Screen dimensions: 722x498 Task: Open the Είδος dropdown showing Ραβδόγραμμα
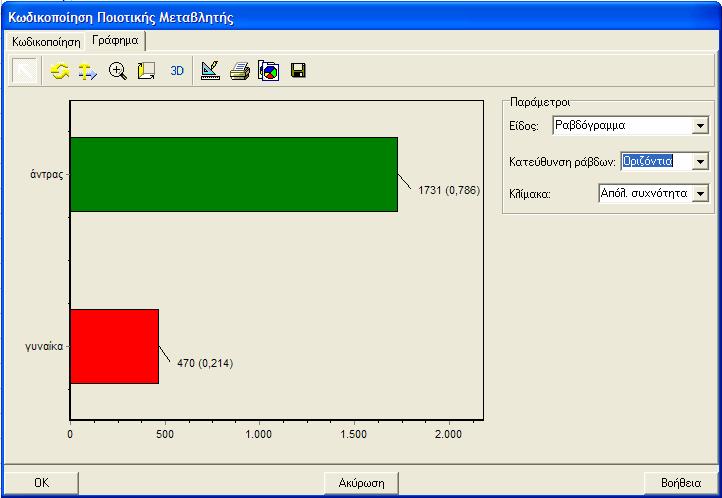[x=630, y=125]
